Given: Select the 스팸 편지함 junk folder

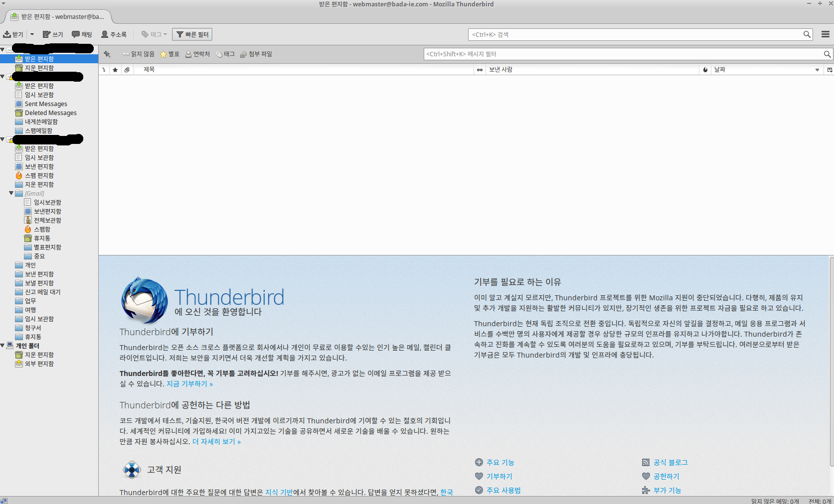Looking at the screenshot, I should click(x=39, y=176).
